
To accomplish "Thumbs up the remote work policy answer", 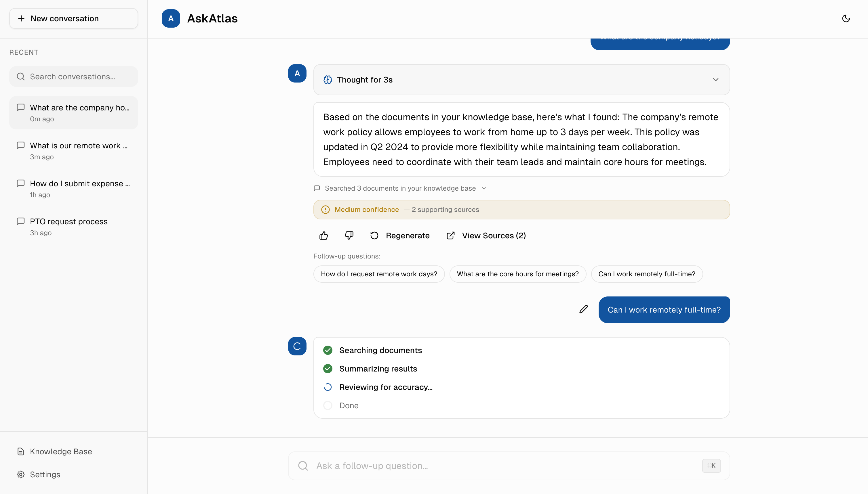I will click(x=323, y=235).
